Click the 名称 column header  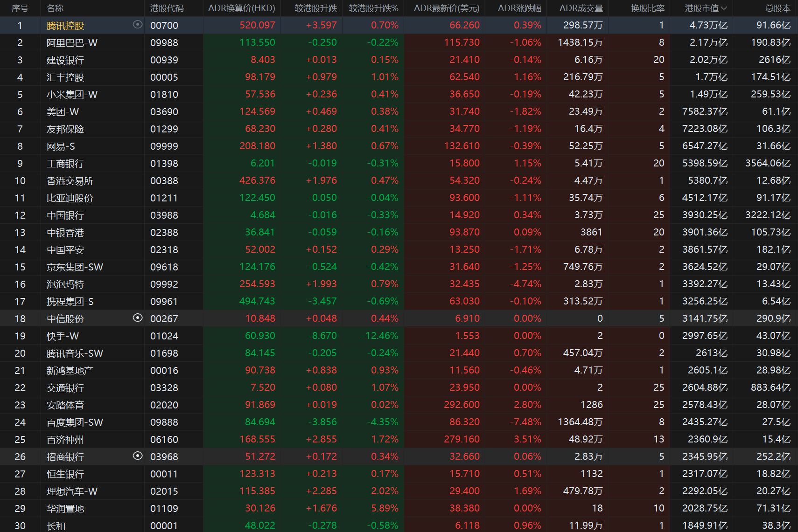pyautogui.click(x=55, y=8)
